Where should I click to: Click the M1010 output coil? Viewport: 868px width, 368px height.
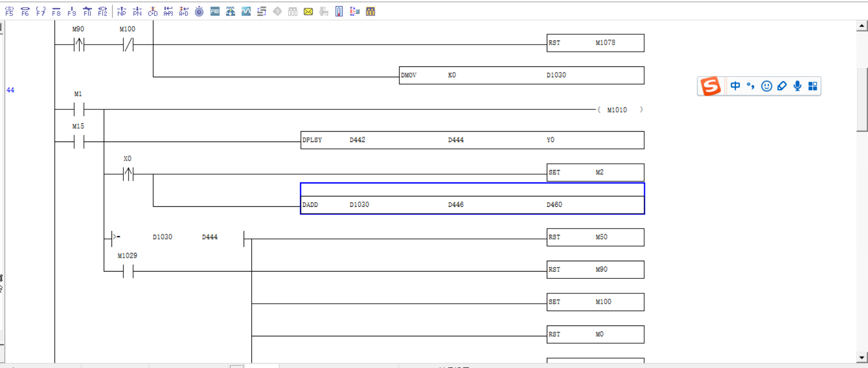pos(620,110)
